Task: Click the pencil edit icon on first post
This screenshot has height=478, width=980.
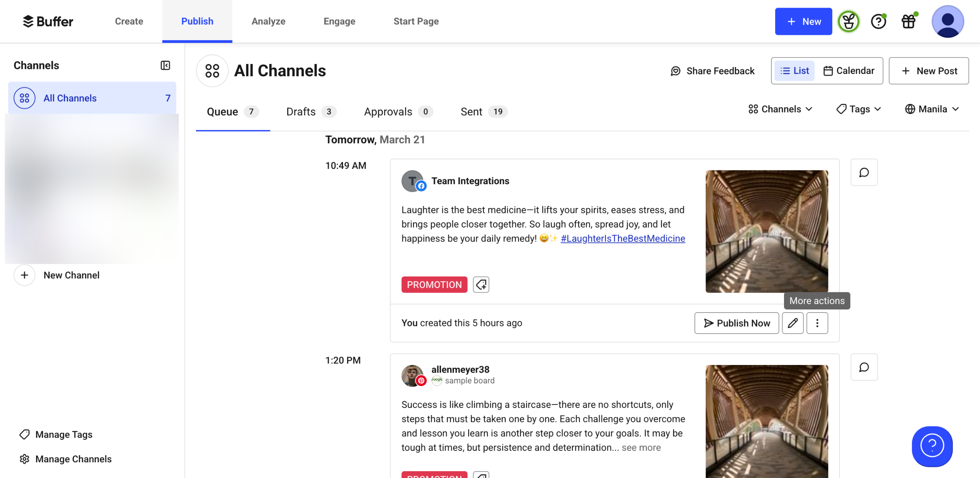Action: [x=792, y=323]
